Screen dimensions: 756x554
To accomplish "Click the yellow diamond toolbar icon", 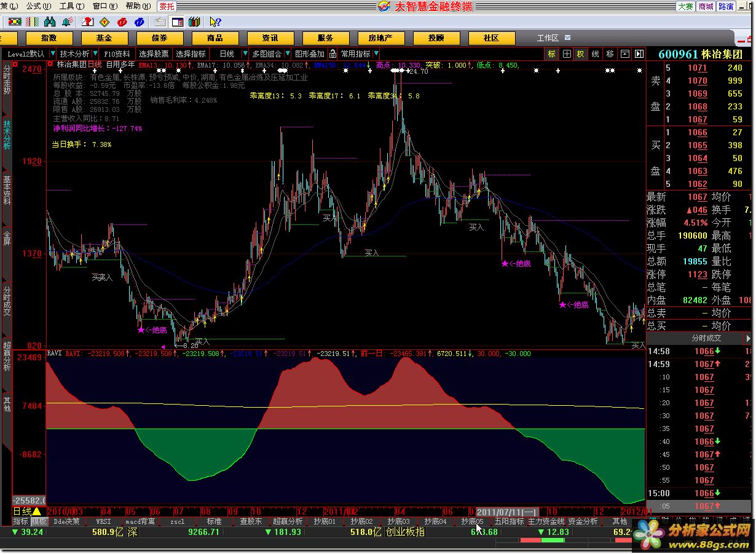I will click(x=105, y=22).
